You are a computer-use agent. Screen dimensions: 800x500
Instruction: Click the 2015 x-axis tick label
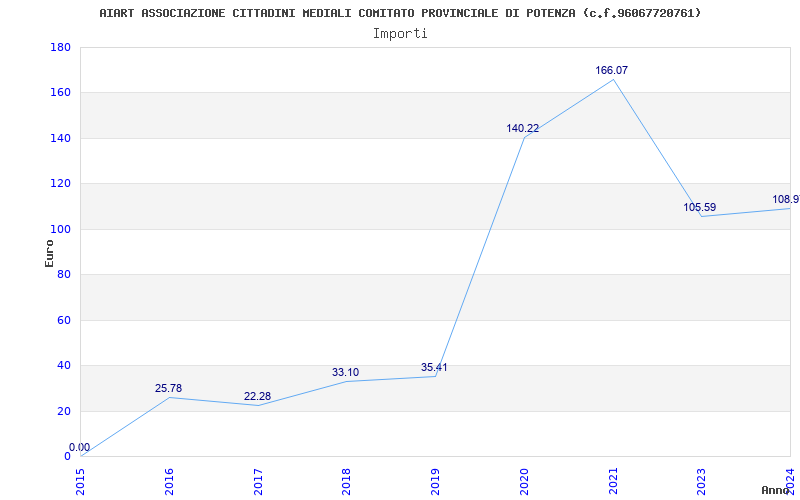pyautogui.click(x=80, y=482)
